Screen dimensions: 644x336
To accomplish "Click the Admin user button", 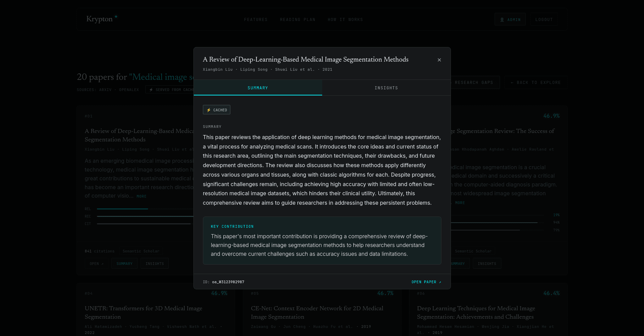I will click(510, 19).
